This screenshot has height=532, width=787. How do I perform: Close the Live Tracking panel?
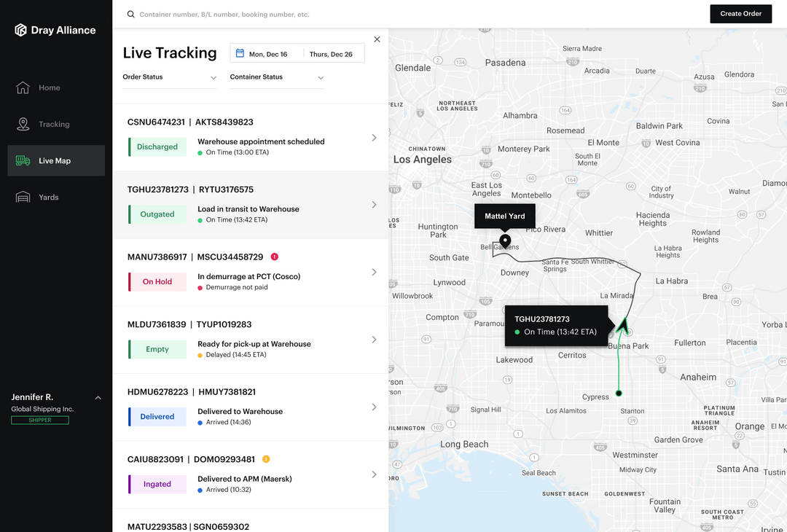coord(377,39)
